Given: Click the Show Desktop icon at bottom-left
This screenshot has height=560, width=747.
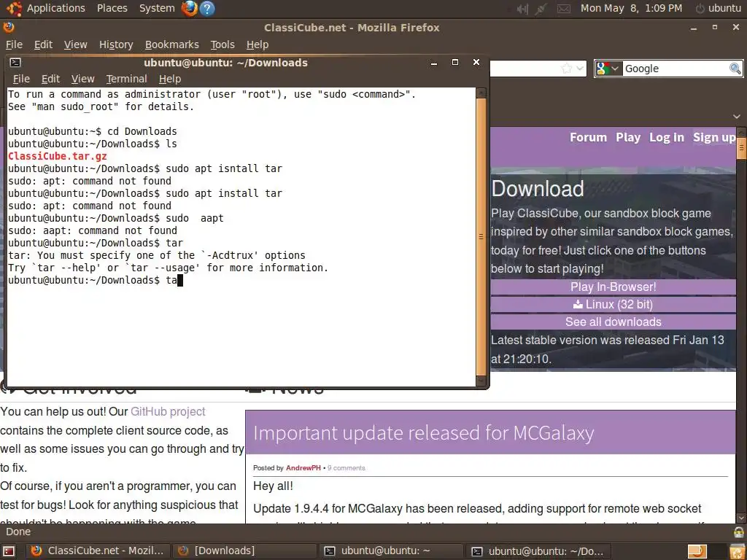Looking at the screenshot, I should click(9, 551).
